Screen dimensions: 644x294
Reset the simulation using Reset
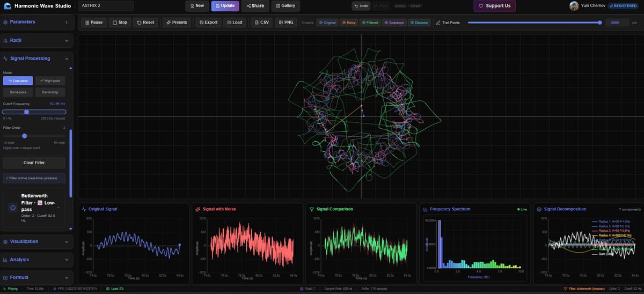point(145,23)
